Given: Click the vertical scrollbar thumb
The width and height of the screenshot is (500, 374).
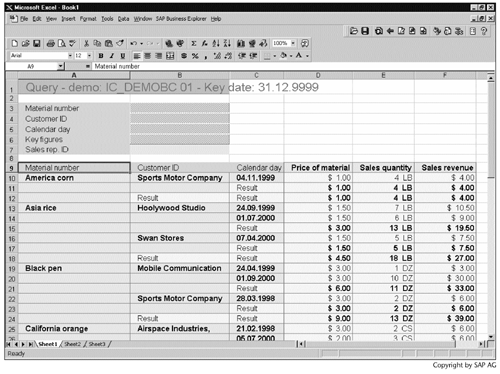Looking at the screenshot, I should point(491,130).
